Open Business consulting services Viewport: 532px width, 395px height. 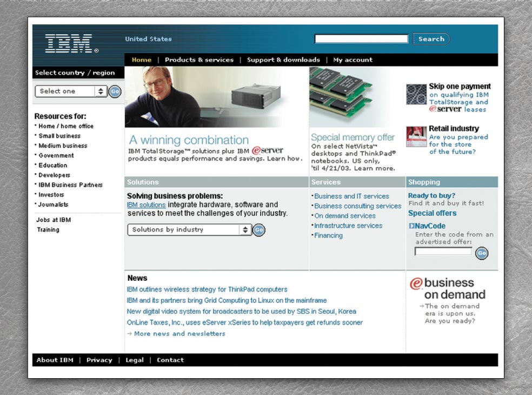357,206
